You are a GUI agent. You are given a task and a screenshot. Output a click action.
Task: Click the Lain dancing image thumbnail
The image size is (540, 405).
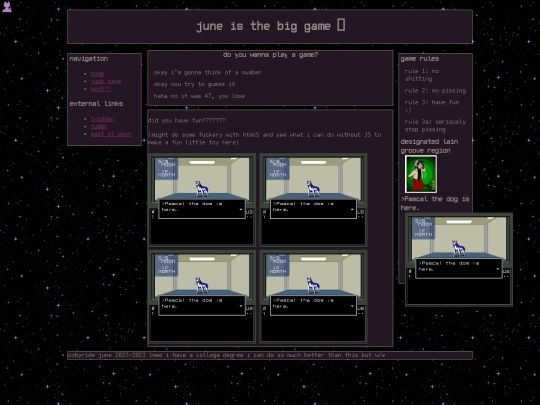421,174
